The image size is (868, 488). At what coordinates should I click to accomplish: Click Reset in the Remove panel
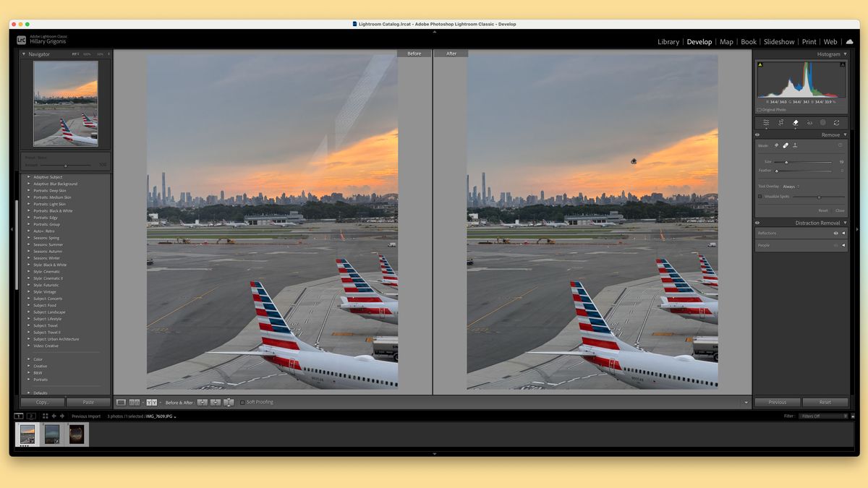pos(825,210)
